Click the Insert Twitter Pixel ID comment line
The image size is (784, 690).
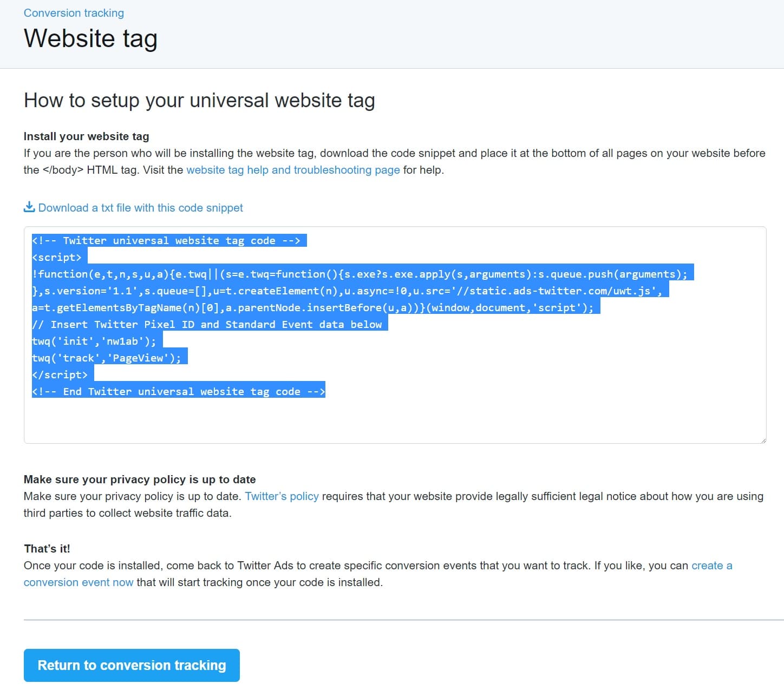(207, 324)
